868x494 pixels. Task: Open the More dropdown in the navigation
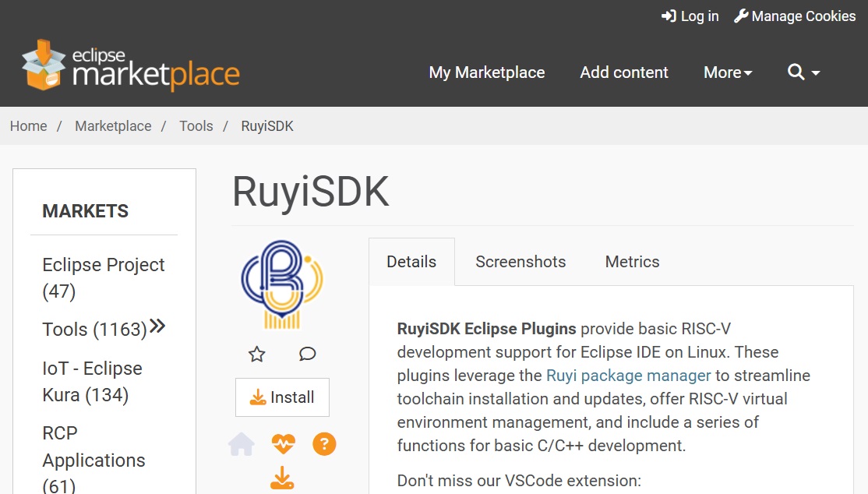727,72
